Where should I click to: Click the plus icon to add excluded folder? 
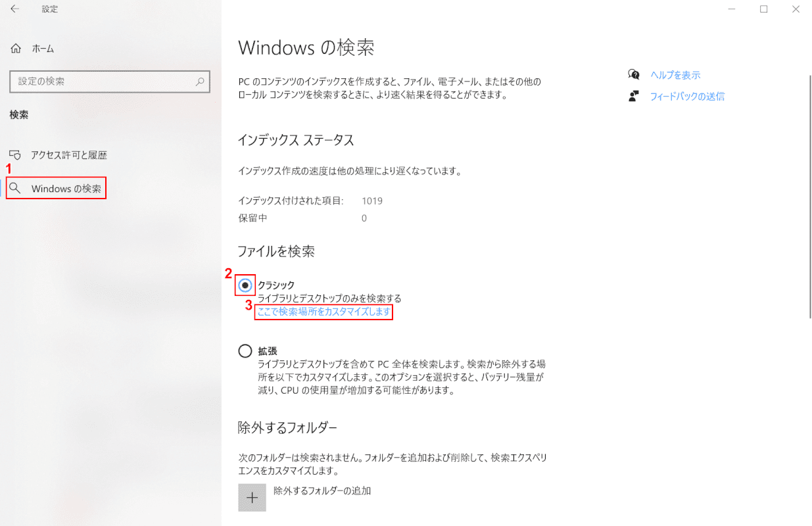click(252, 498)
